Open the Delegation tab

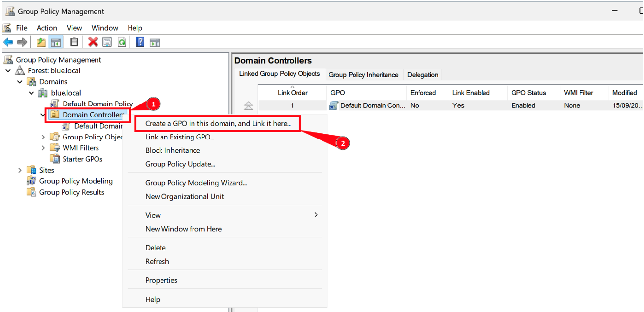422,75
